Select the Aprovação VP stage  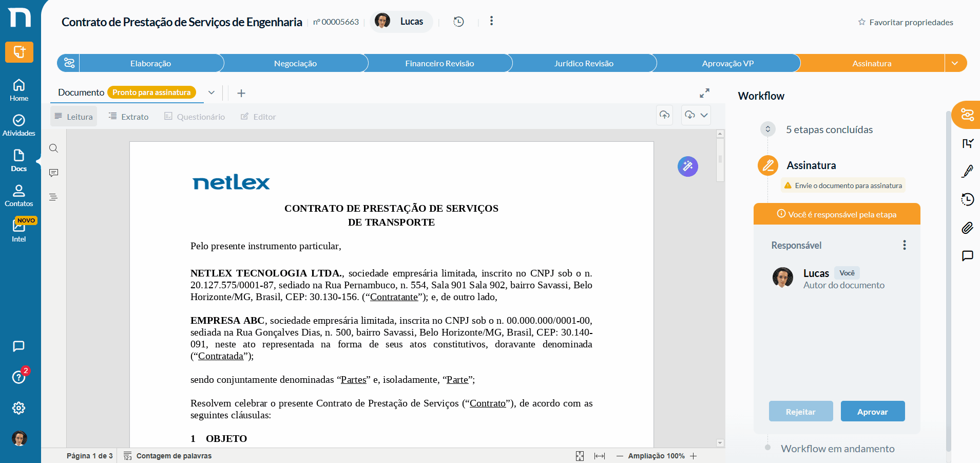coord(728,63)
